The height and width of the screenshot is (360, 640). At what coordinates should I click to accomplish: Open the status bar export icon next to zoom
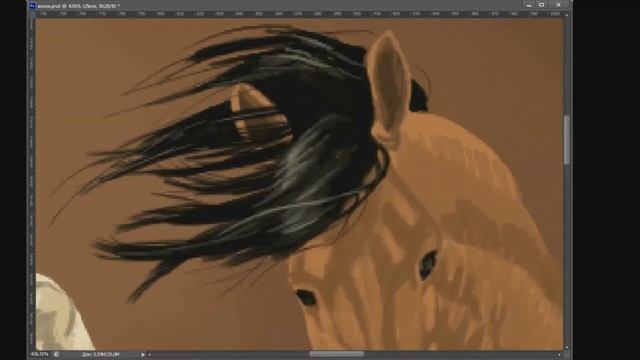tap(56, 354)
